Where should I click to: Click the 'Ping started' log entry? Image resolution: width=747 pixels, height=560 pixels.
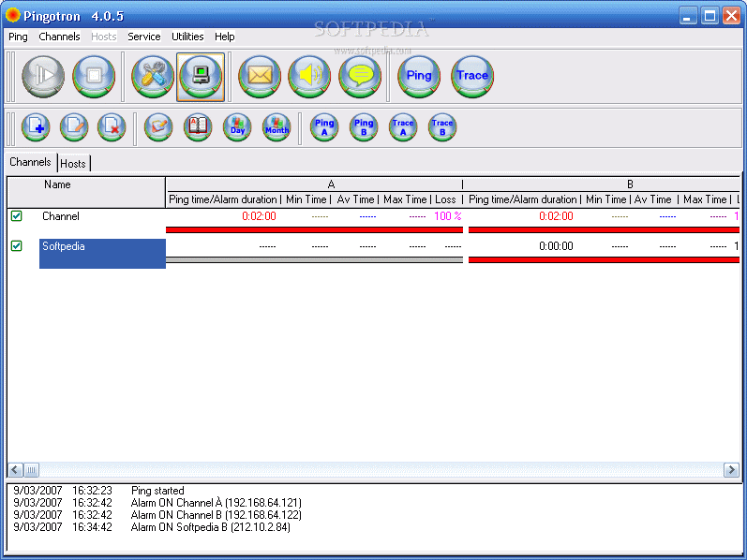(157, 491)
